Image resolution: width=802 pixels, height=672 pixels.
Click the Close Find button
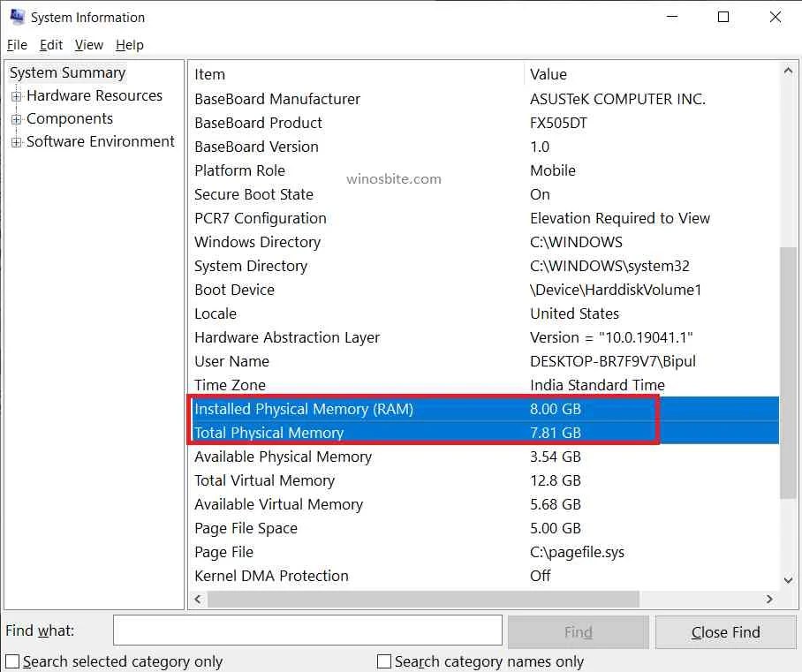click(x=725, y=631)
